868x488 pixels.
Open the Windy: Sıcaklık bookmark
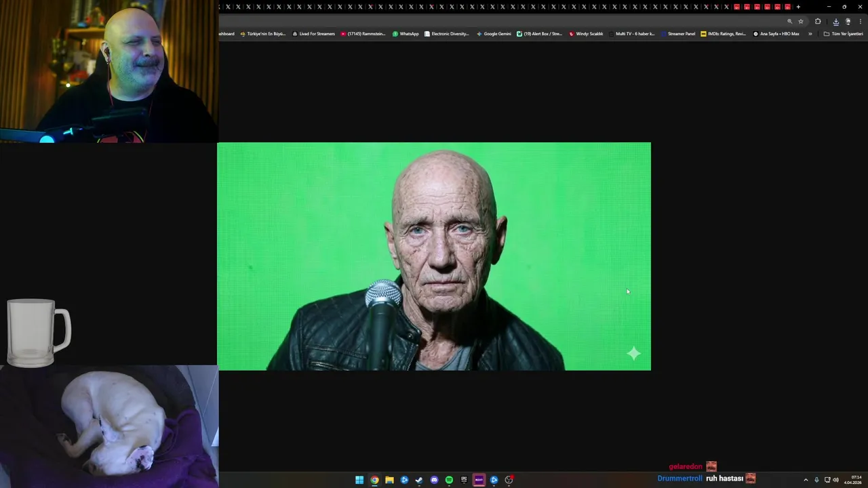tap(586, 34)
